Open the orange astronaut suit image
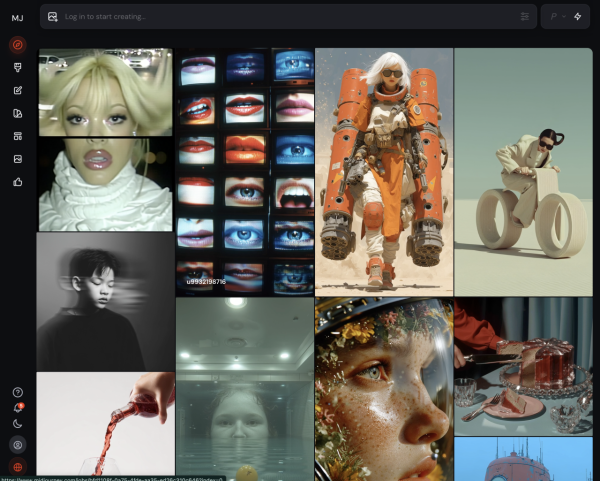600x481 pixels. click(384, 170)
